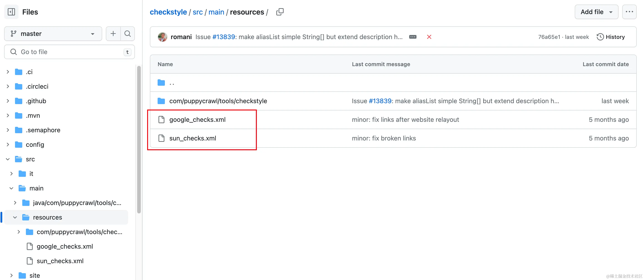Image resolution: width=644 pixels, height=280 pixels.
Task: Click romani's avatar image
Action: [163, 37]
